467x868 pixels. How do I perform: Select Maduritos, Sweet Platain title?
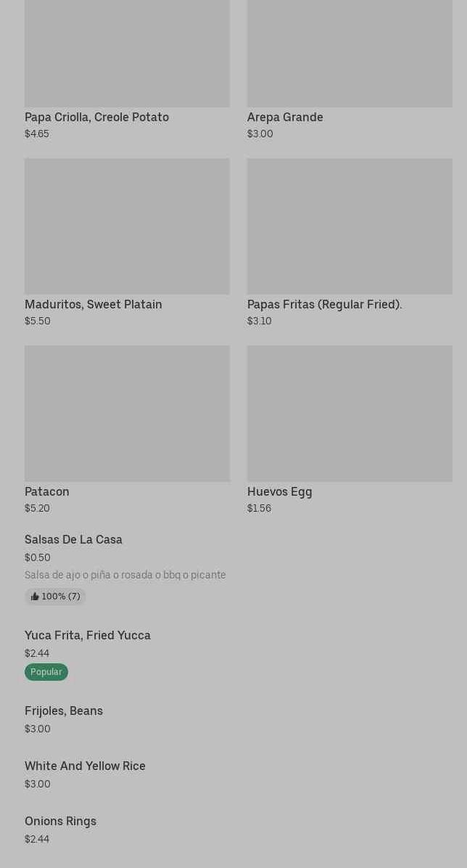[94, 304]
